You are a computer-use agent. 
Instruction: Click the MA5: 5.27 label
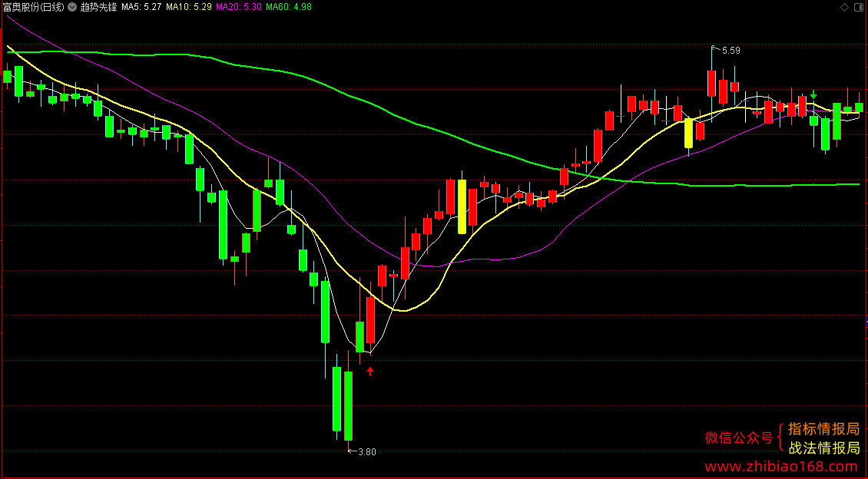point(141,7)
